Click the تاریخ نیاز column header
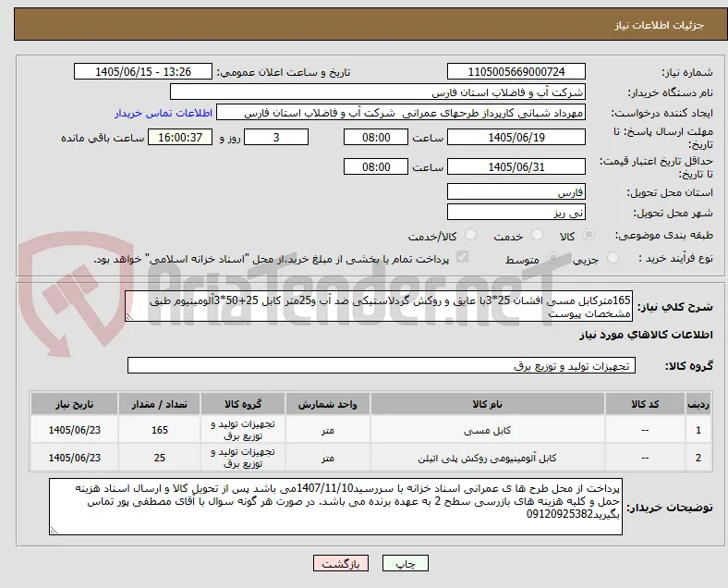728x588 pixels. click(x=74, y=404)
